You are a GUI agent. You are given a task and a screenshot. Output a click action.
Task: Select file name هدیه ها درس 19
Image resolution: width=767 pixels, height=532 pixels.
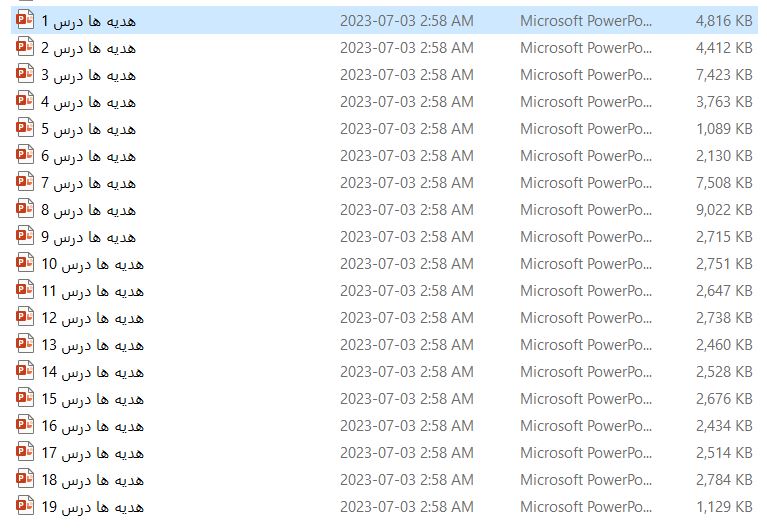pyautogui.click(x=92, y=507)
